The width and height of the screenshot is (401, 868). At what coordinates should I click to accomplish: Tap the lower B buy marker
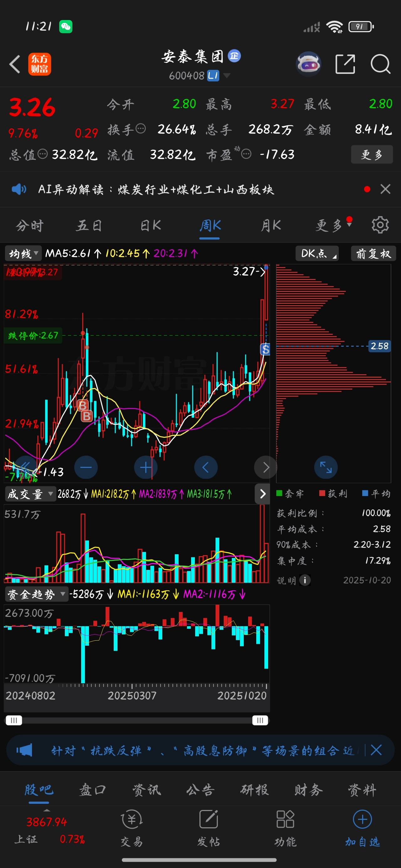(87, 416)
